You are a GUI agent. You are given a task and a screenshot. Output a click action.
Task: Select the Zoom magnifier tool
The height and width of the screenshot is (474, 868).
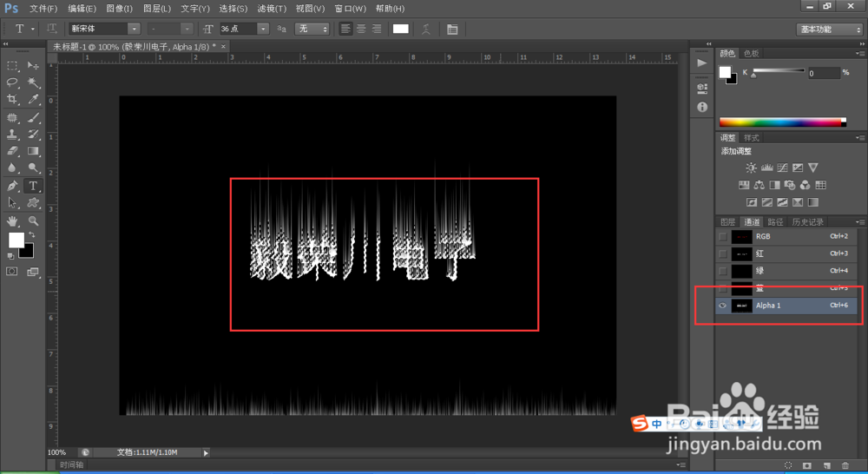point(33,221)
